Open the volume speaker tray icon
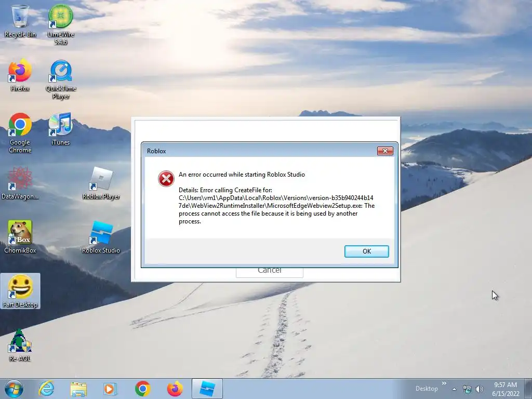 click(479, 389)
